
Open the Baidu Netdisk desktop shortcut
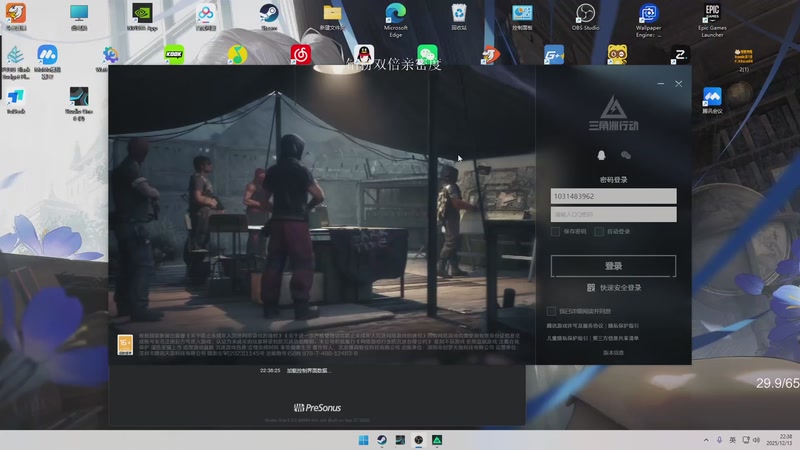tap(206, 16)
